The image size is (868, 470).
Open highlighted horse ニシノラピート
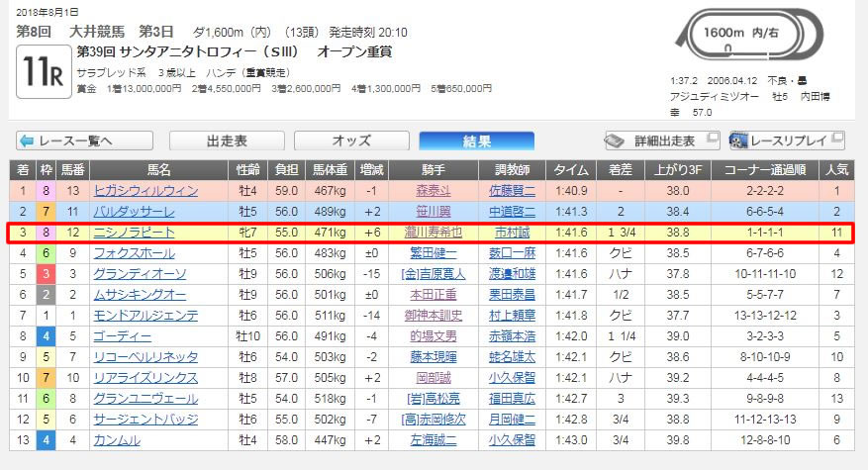pos(134,233)
